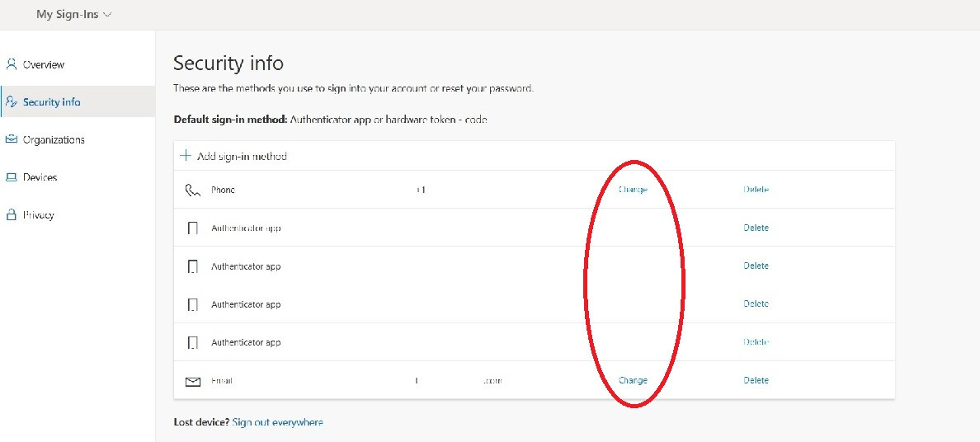Click the plus icon to add method

coord(186,156)
